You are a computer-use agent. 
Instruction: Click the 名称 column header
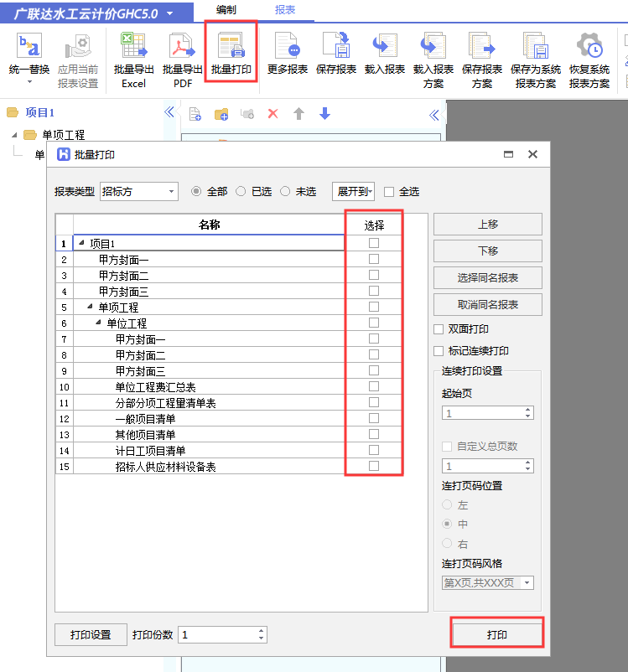pos(209,225)
